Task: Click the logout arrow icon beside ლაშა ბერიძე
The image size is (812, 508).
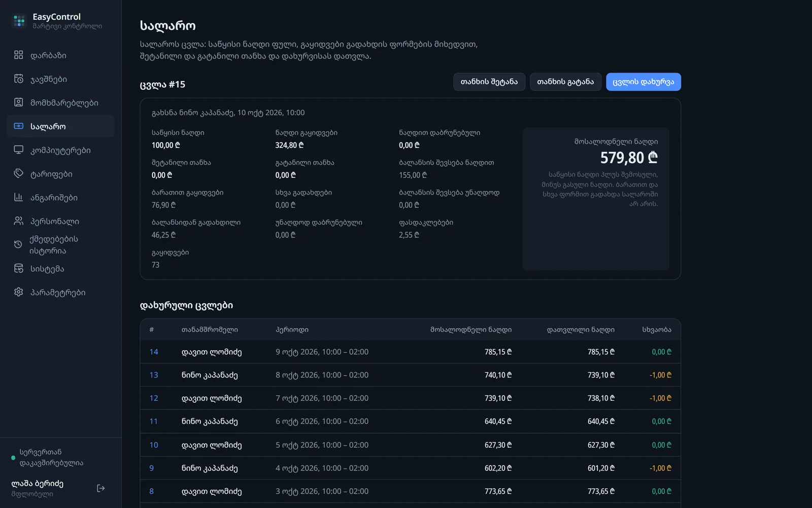Action: pyautogui.click(x=101, y=488)
